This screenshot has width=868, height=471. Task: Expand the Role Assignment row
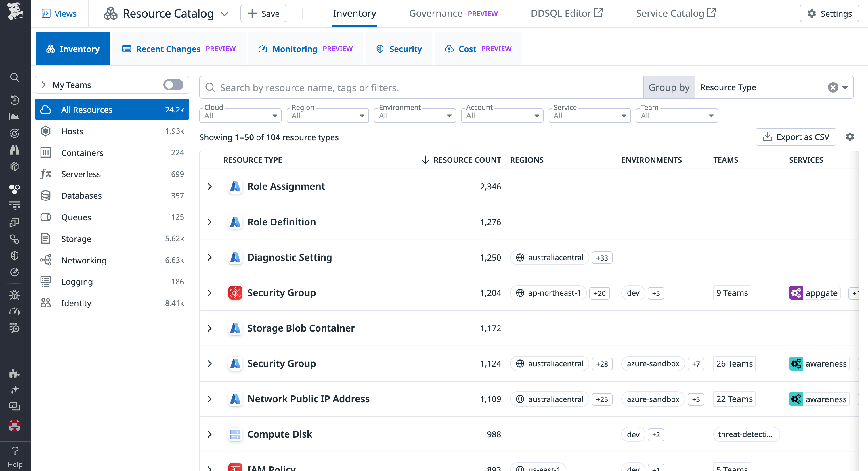click(x=210, y=187)
